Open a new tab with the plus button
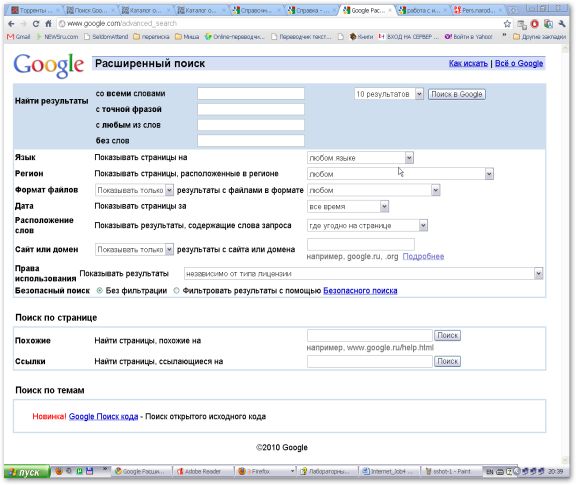The height and width of the screenshot is (485, 576). click(x=513, y=10)
